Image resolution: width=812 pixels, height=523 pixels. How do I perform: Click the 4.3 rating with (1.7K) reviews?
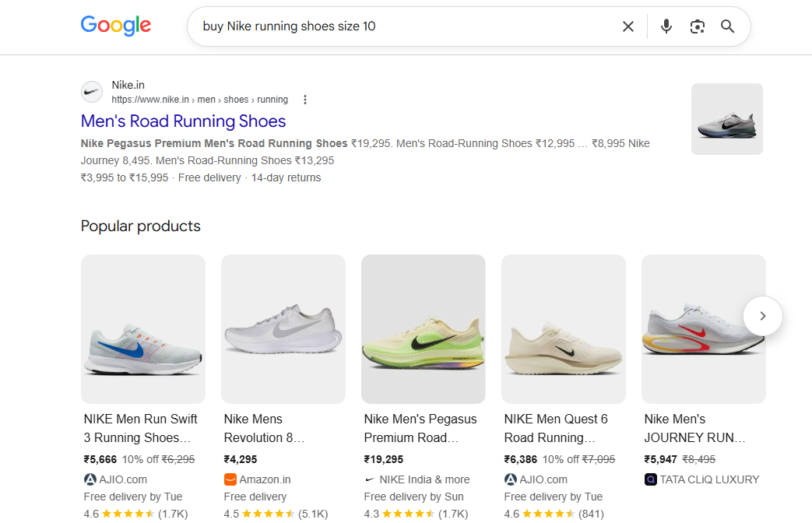416,514
